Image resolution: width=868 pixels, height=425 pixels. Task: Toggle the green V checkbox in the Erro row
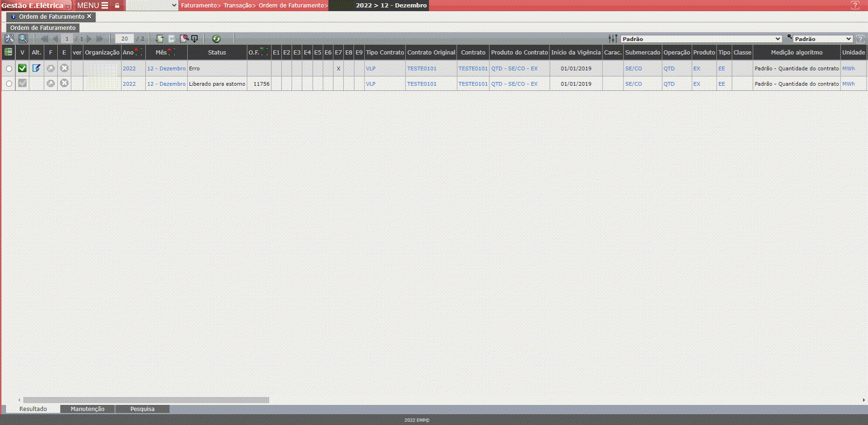(22, 69)
